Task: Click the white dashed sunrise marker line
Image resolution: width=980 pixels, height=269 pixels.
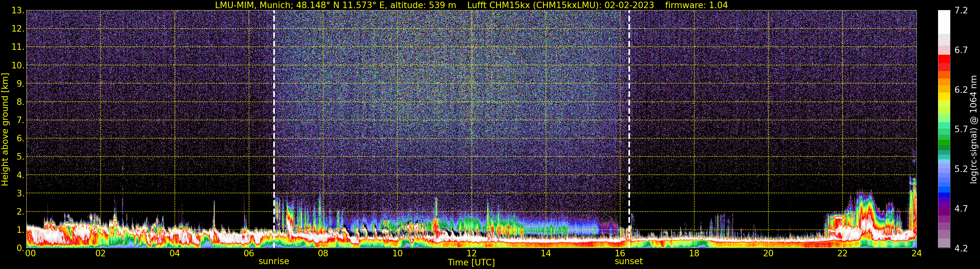Action: [274, 129]
